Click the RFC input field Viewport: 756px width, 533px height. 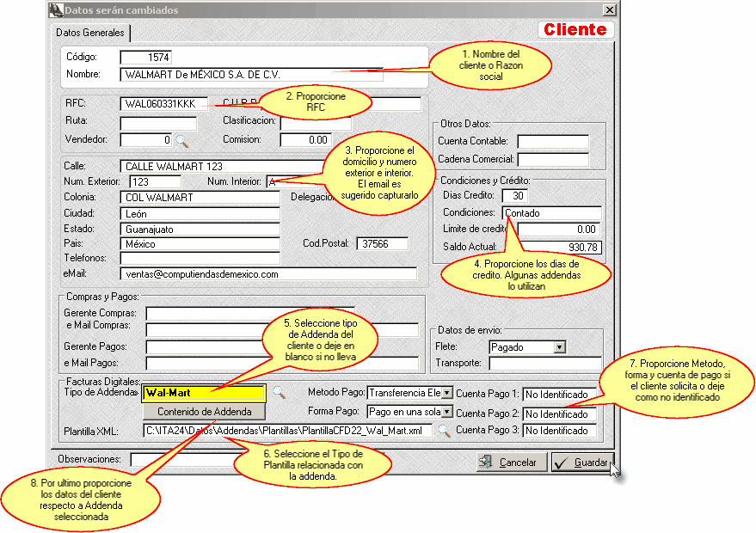[164, 104]
